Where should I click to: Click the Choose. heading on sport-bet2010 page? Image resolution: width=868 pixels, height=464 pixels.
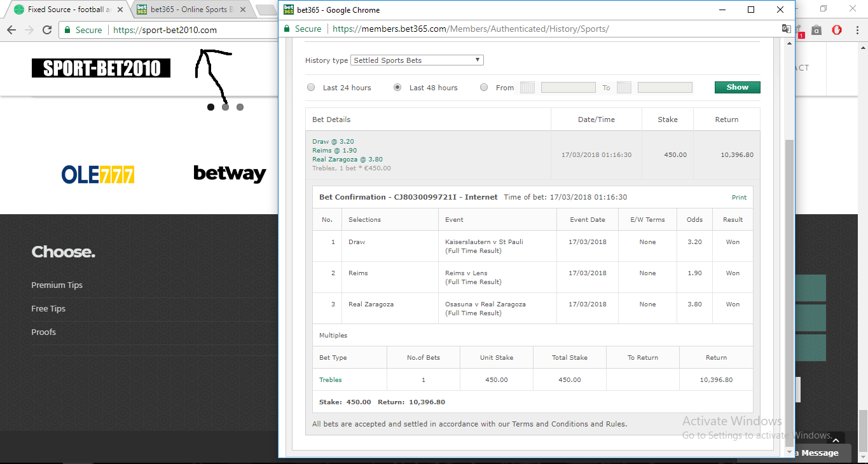(x=64, y=252)
